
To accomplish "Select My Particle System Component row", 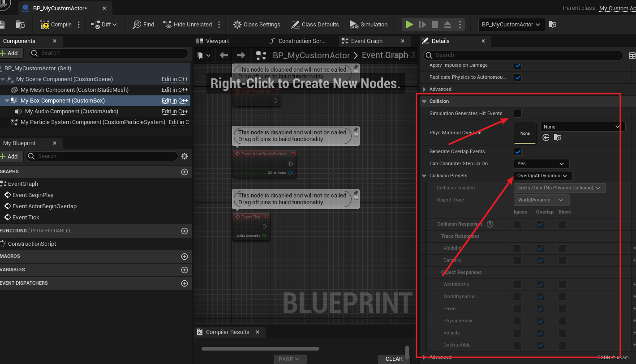I will [93, 122].
